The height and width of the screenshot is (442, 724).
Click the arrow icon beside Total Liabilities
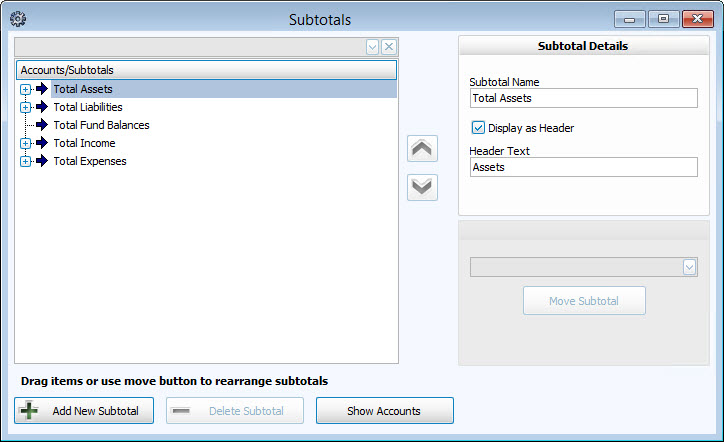click(42, 107)
